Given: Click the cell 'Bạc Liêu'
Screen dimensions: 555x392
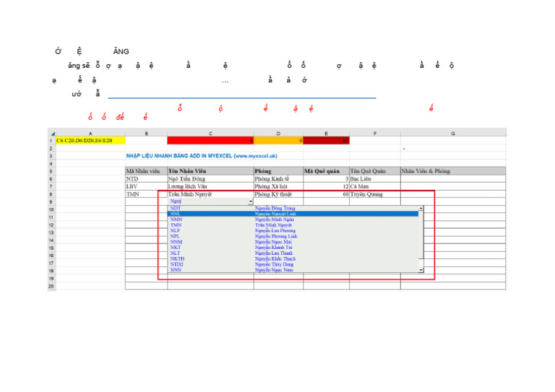Looking at the screenshot, I should coord(375,179).
